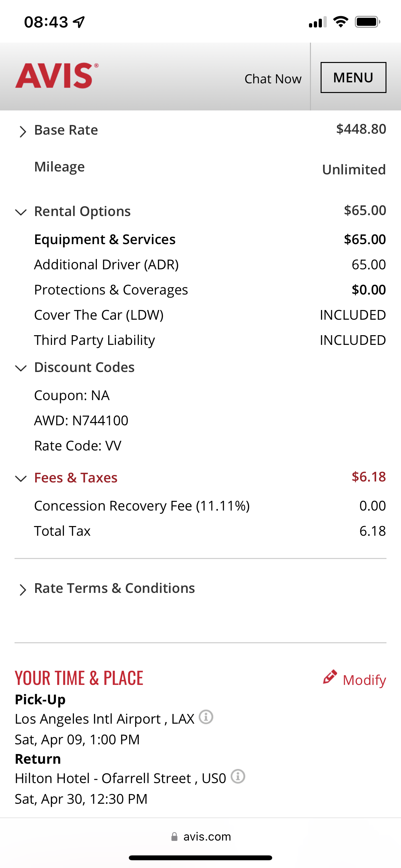This screenshot has height=868, width=401.
Task: Tap the home indicator bar
Action: point(200,858)
